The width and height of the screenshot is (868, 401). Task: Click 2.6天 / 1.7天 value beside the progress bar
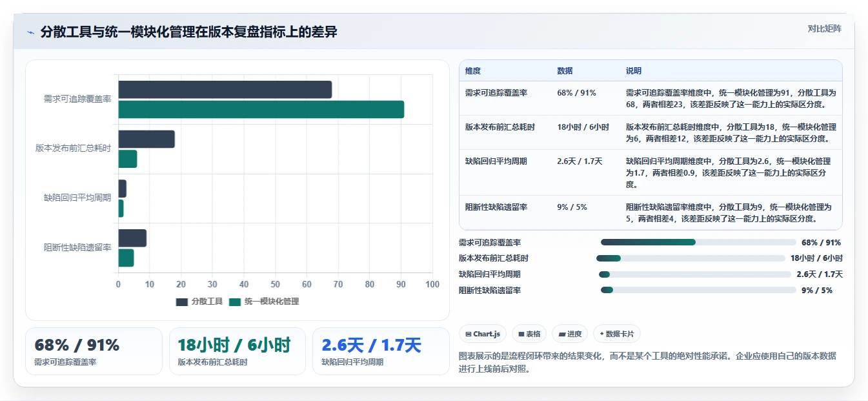pyautogui.click(x=820, y=274)
